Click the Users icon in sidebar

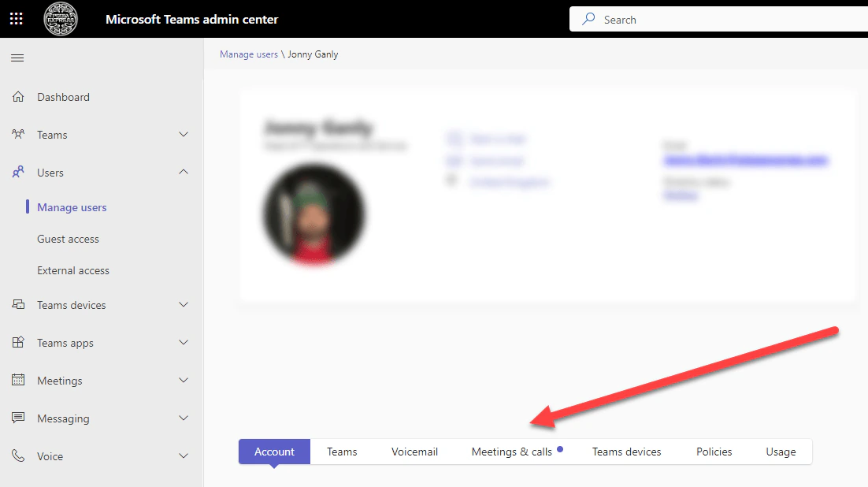(18, 172)
